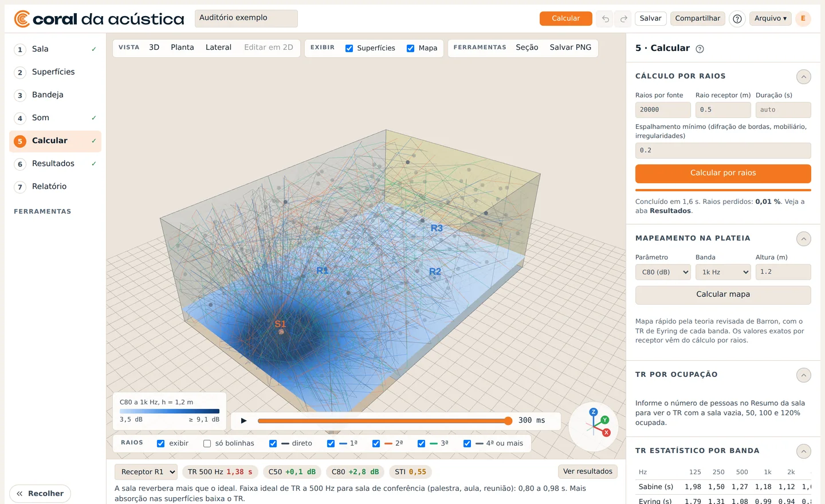This screenshot has width=825, height=504.
Task: Click the Coral da Acústica logo
Action: pyautogui.click(x=99, y=19)
